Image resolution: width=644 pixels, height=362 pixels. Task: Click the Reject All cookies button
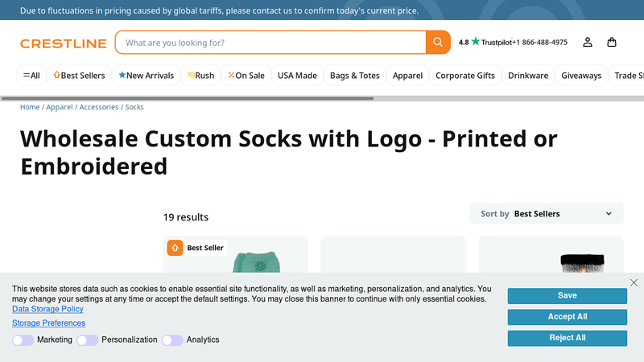[568, 338]
